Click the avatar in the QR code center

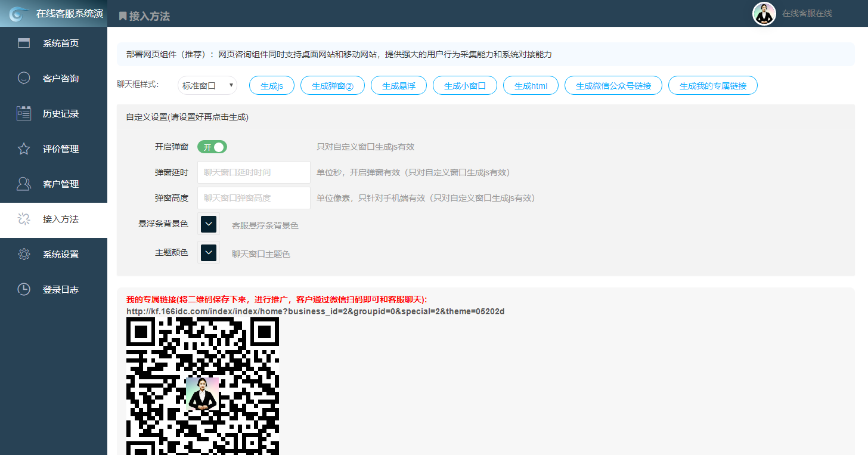click(x=203, y=394)
